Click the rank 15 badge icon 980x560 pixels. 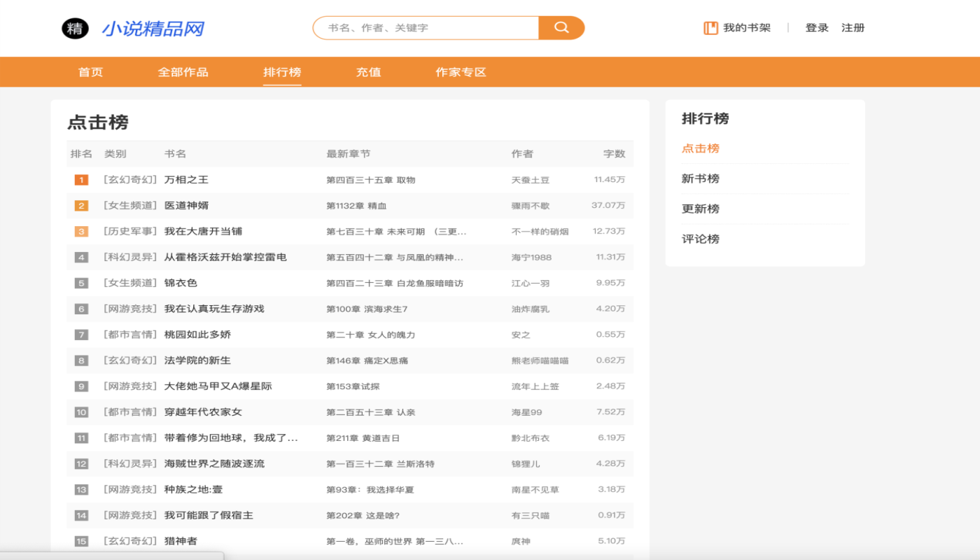coord(81,541)
